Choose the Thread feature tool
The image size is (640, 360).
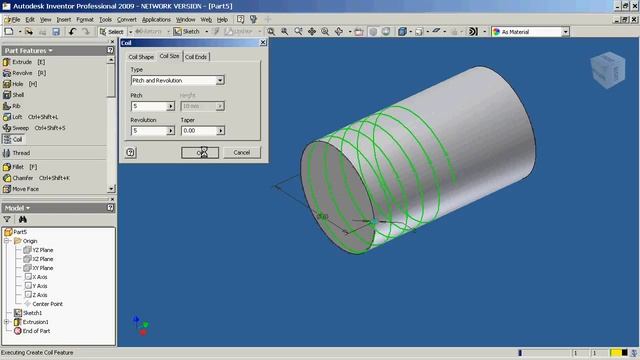[16, 153]
